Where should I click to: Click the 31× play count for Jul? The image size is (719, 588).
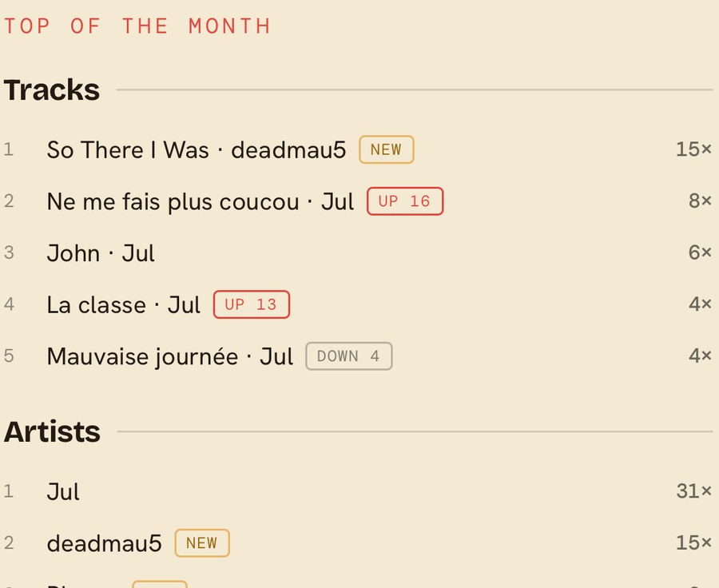[693, 491]
